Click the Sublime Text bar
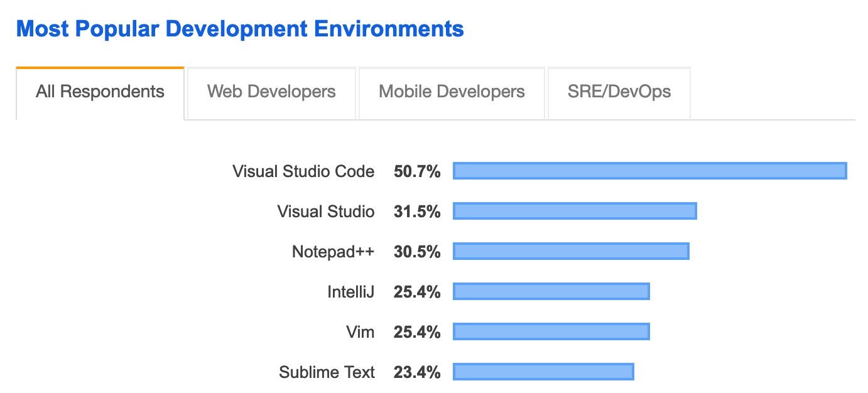The image size is (868, 393). pyautogui.click(x=543, y=372)
